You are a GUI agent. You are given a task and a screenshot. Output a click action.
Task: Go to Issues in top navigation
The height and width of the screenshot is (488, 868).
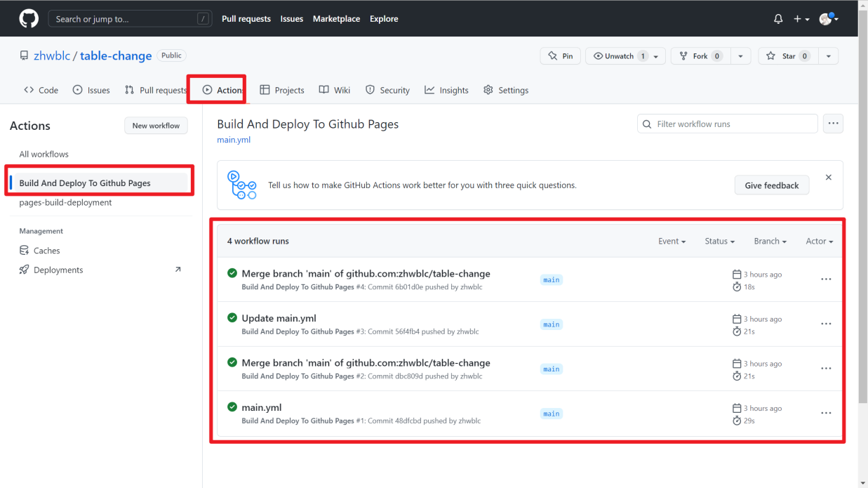point(292,19)
